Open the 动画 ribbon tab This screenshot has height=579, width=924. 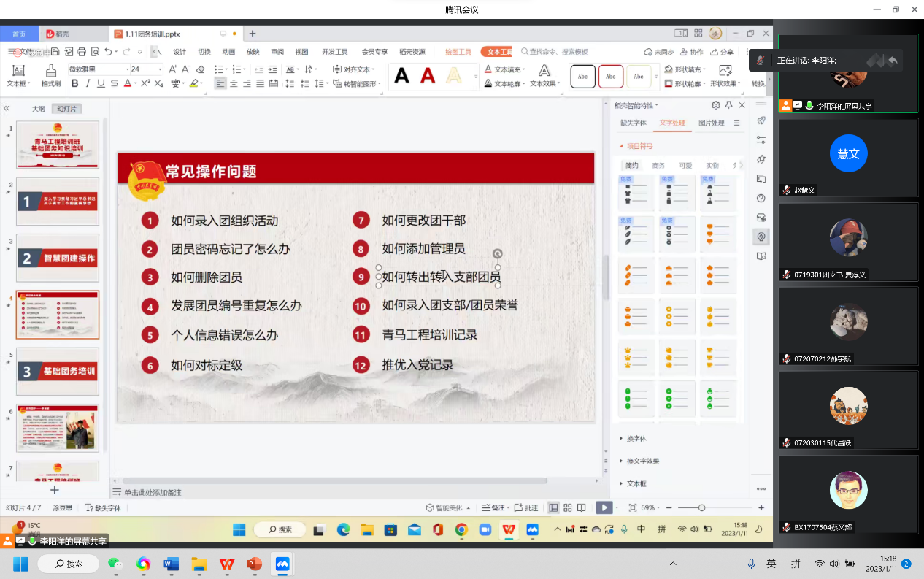pyautogui.click(x=228, y=52)
